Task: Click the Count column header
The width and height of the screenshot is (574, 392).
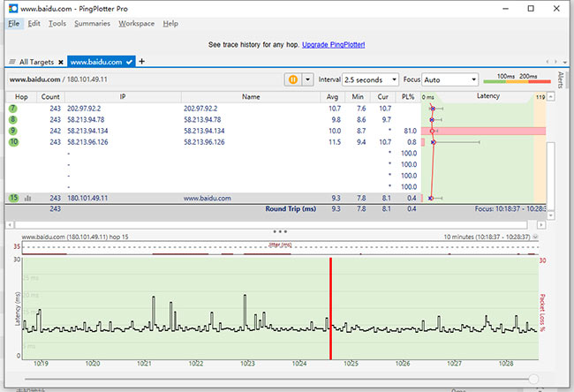Action: click(x=50, y=96)
